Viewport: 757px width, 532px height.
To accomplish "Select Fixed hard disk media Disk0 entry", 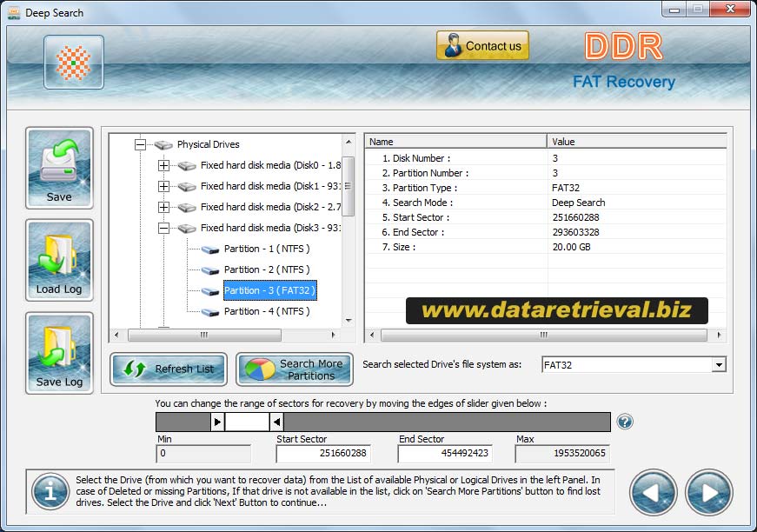I will click(271, 165).
